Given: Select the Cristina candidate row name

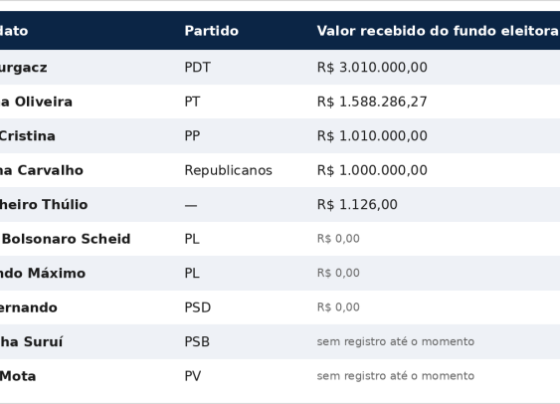Looking at the screenshot, I should tap(28, 136).
